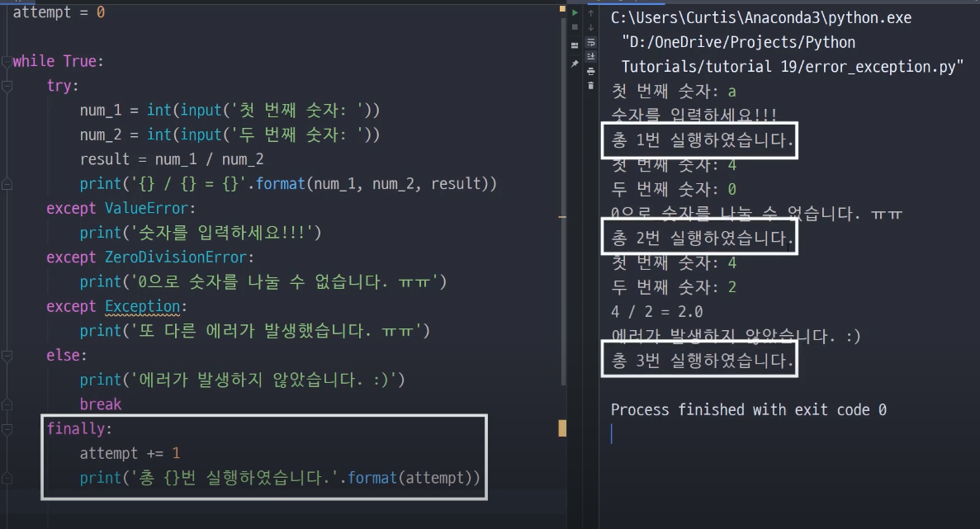
Task: Click the '두 번째 숫자: 2' console line
Action: click(x=674, y=287)
